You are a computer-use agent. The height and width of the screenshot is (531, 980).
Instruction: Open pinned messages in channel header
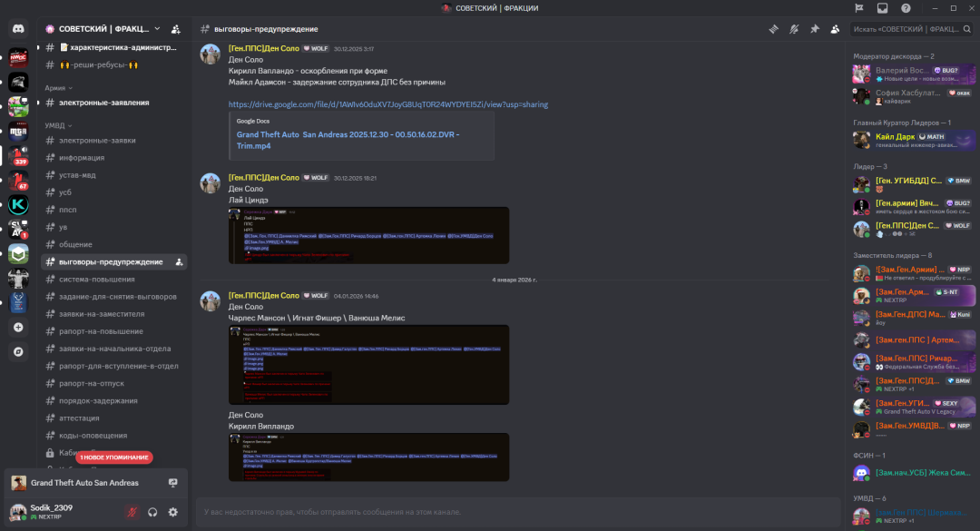point(814,29)
